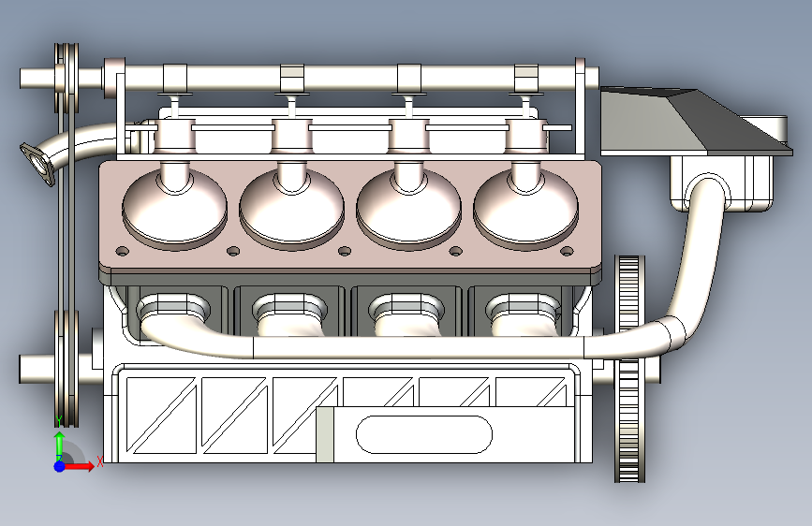This screenshot has height=526, width=812.
Task: Click the blue Z axis ball of triad
Action: click(60, 466)
